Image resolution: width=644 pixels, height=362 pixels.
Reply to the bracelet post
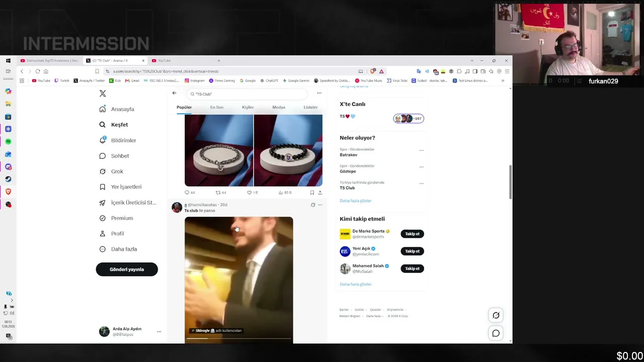click(190, 193)
